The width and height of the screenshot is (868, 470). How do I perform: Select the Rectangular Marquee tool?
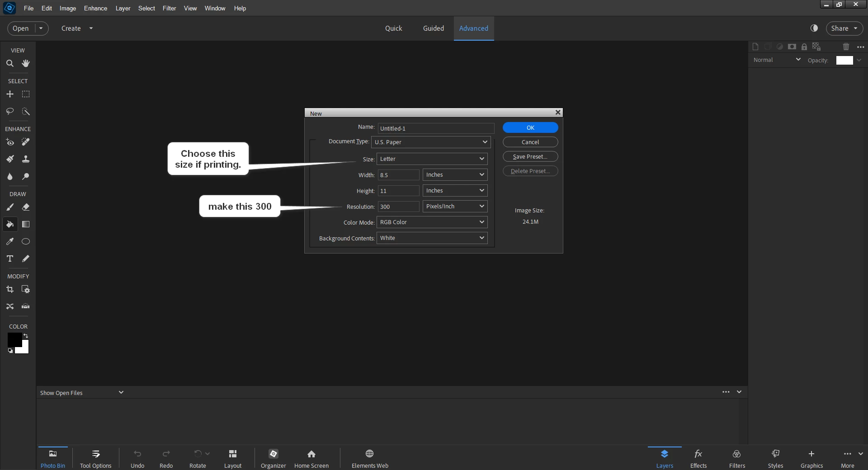pos(26,94)
